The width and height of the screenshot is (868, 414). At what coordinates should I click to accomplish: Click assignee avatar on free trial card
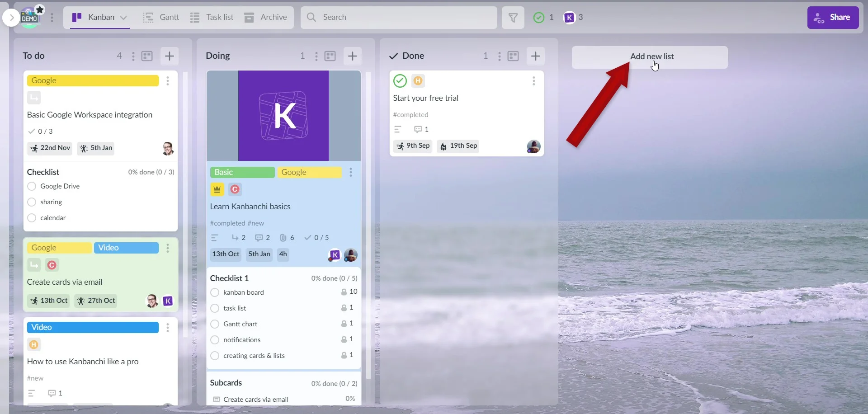tap(533, 146)
